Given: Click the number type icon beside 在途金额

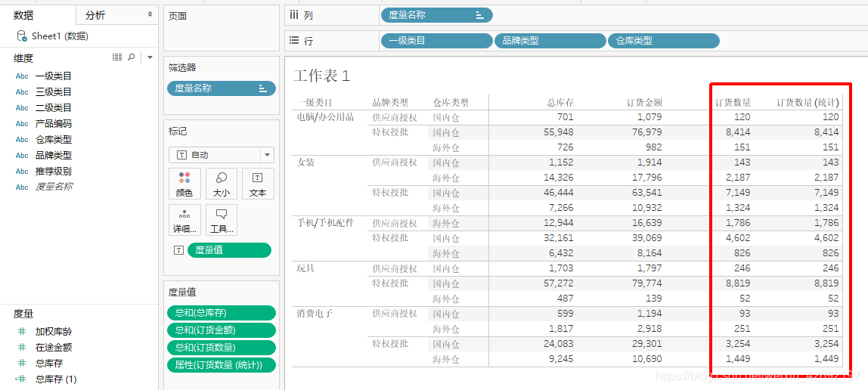Looking at the screenshot, I should point(22,348).
